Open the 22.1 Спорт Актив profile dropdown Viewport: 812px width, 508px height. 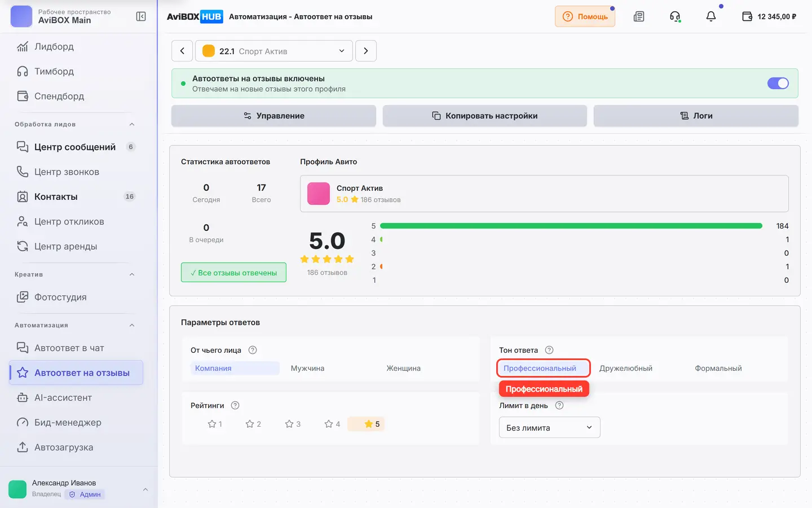[274, 51]
